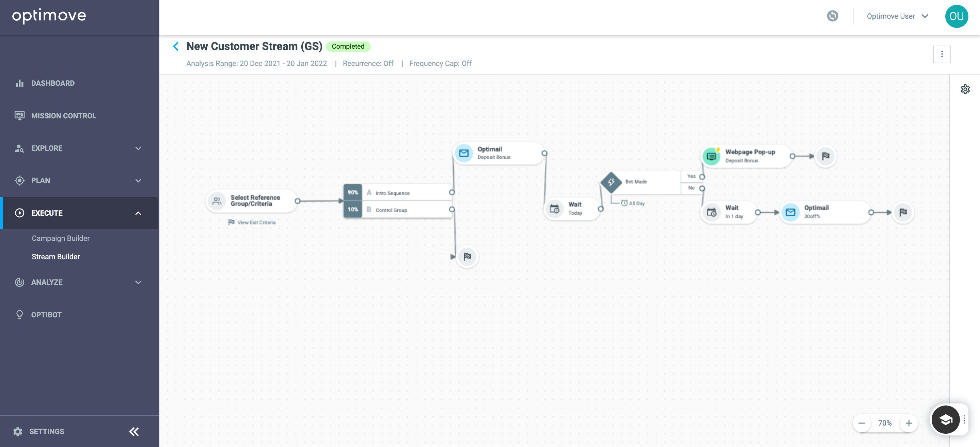
Task: Select the 10% Control Group split row
Action: click(398, 210)
